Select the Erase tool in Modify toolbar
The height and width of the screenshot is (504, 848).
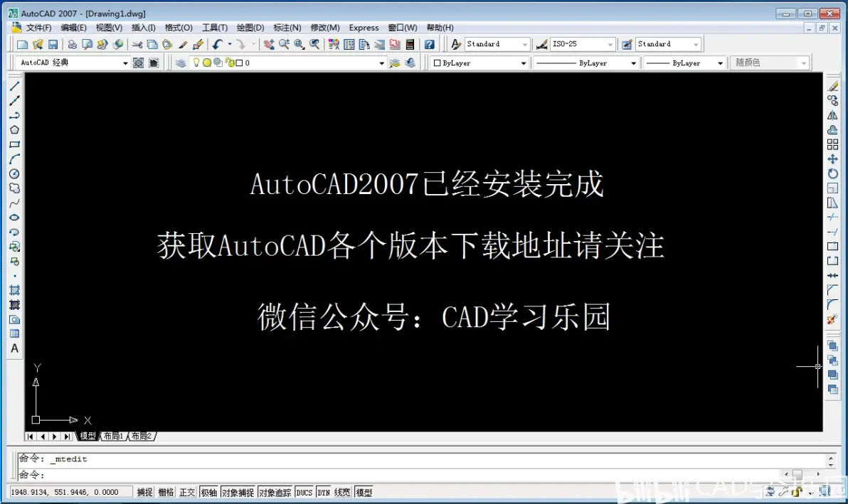pos(833,86)
